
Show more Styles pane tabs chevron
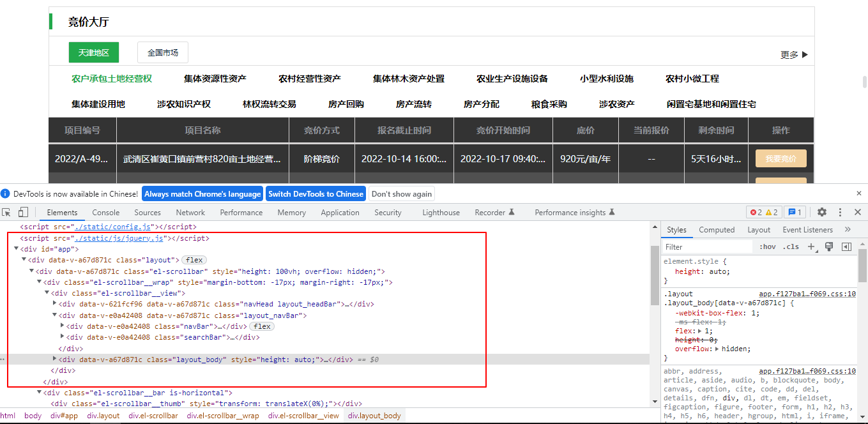848,230
